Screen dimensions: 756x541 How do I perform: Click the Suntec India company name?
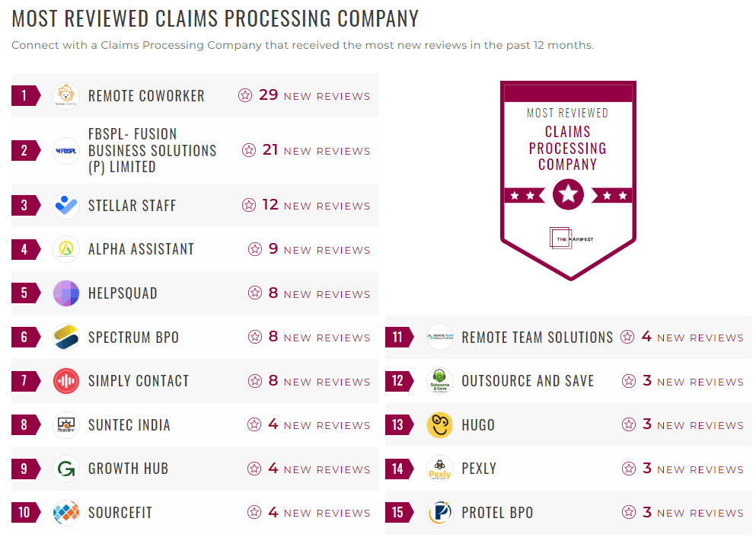[x=128, y=425]
